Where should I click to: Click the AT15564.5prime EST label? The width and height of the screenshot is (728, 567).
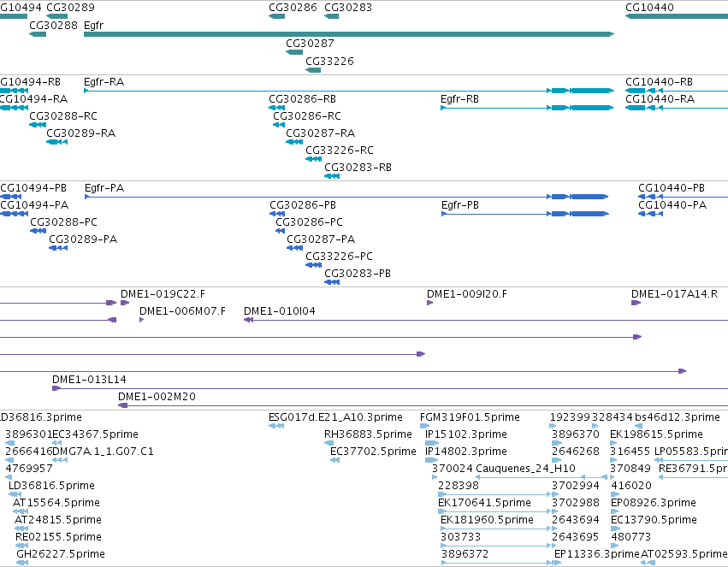click(56, 503)
